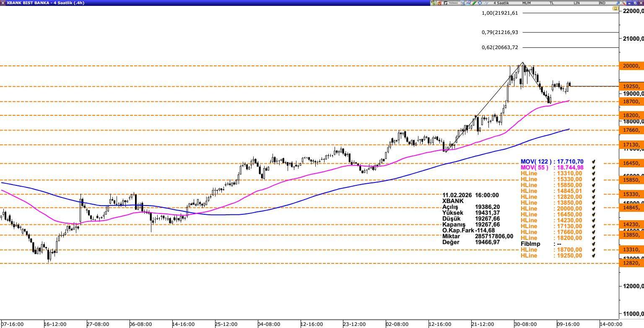644x328 pixels.
Task: Toggle the MOV(122) indicator checkmark
Action: pyautogui.click(x=594, y=161)
